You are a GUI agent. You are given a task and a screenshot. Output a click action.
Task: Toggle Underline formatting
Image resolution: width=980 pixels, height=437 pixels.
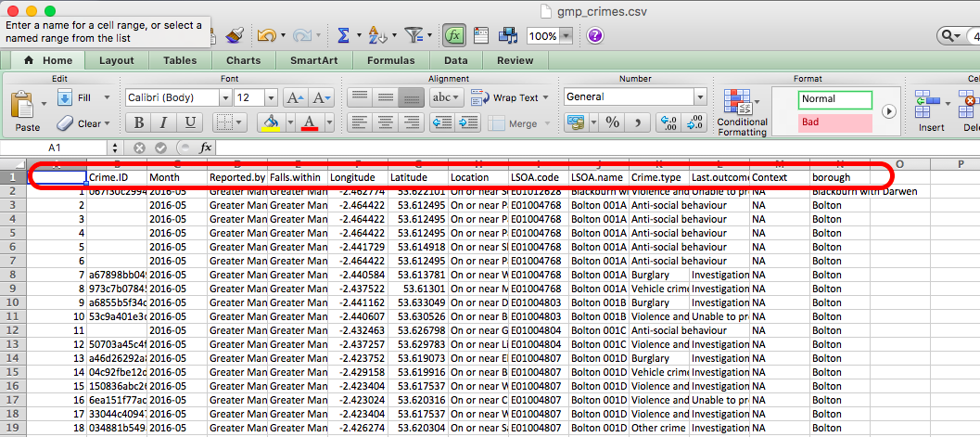[190, 122]
